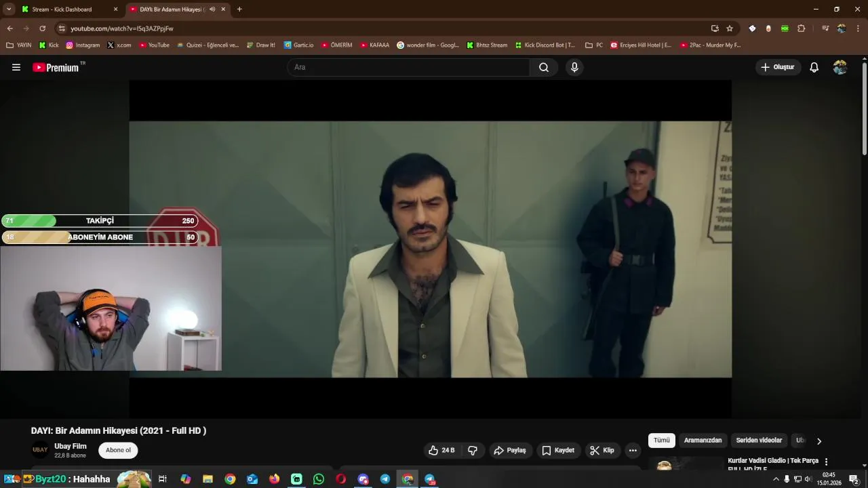868x488 pixels.
Task: Select the Seriden videolar filter chip
Action: [759, 441]
